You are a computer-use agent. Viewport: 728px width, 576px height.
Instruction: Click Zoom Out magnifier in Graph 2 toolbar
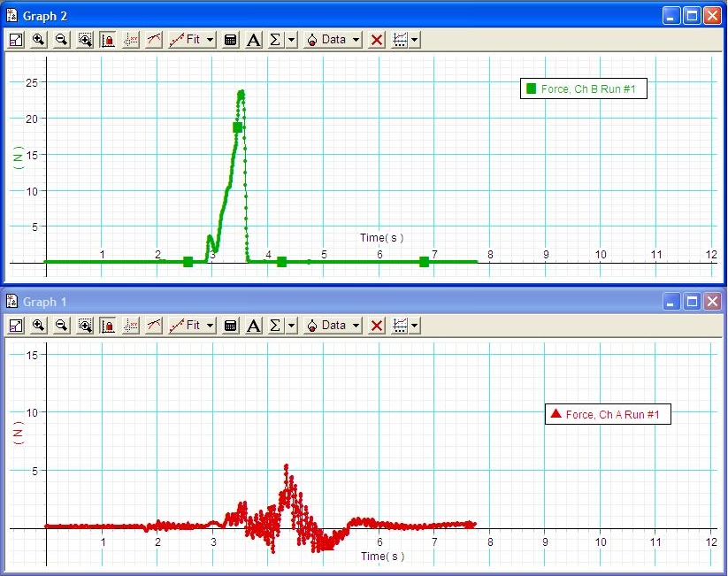[x=61, y=40]
